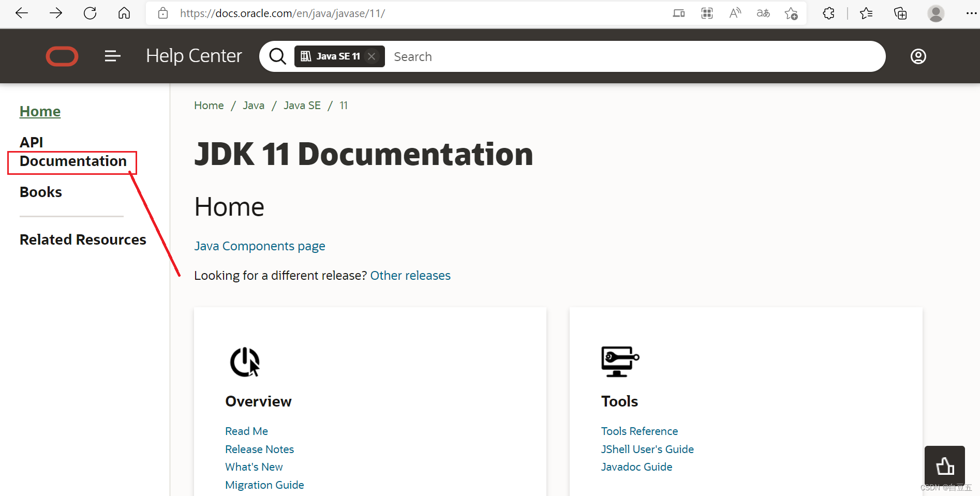Open the Read Me link
980x496 pixels.
pyautogui.click(x=246, y=431)
